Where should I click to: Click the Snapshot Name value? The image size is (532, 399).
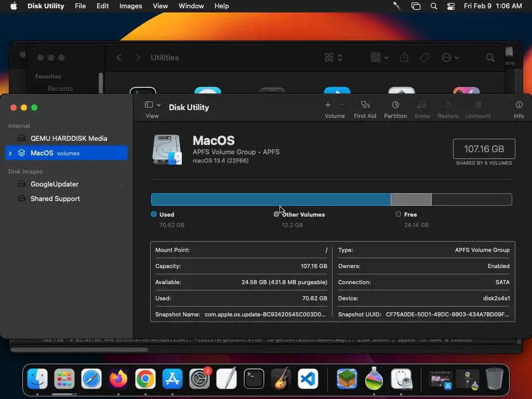pyautogui.click(x=265, y=314)
